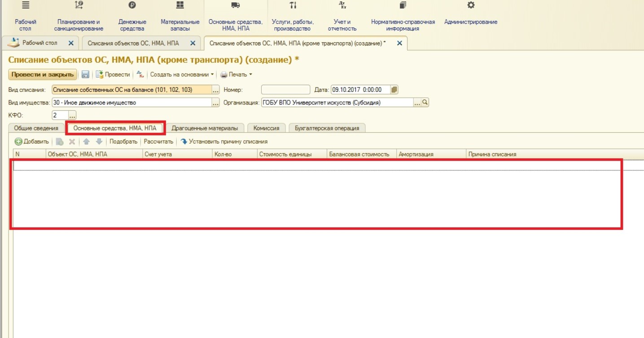Close the Рабочий стол tab
Image resolution: width=644 pixels, height=338 pixels.
pos(70,43)
